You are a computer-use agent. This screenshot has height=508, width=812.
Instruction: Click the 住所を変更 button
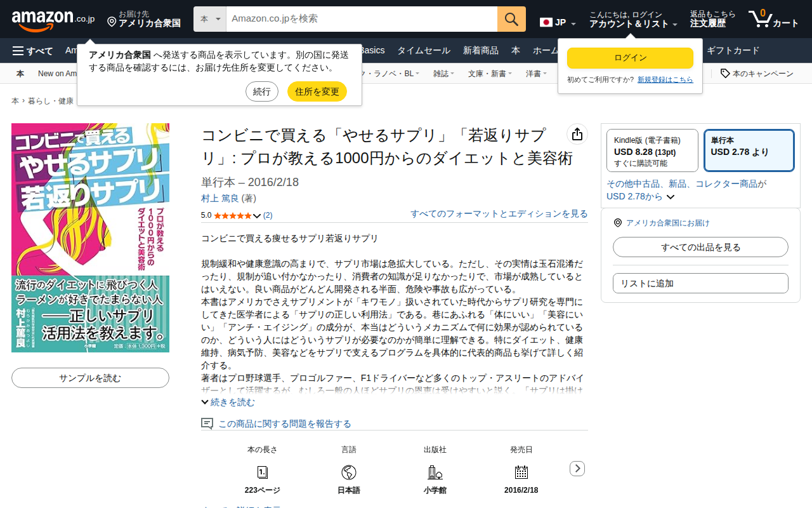pos(317,91)
